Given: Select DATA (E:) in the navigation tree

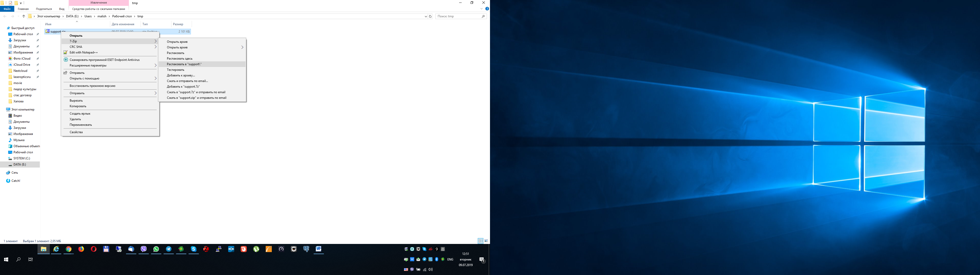Looking at the screenshot, I should point(20,164).
